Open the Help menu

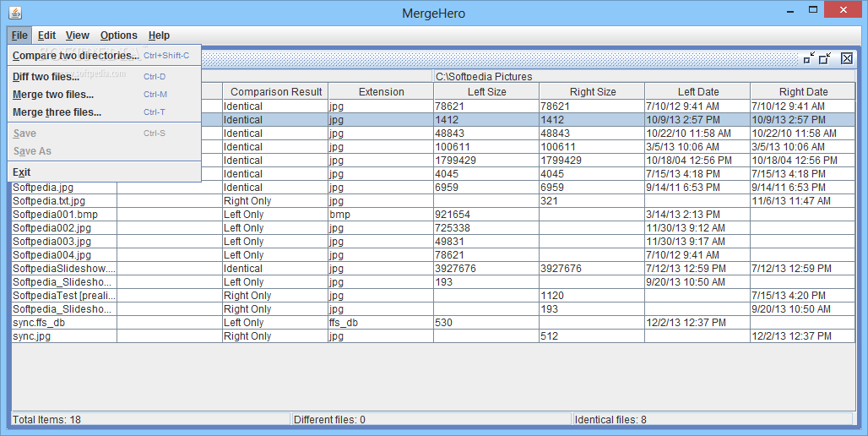(x=159, y=35)
